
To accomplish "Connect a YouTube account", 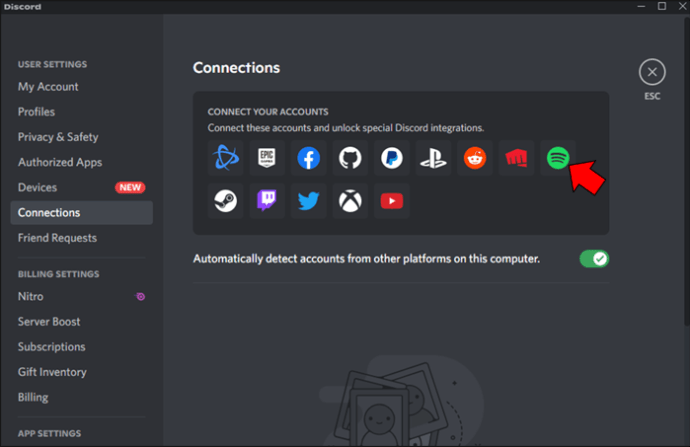I will [392, 201].
